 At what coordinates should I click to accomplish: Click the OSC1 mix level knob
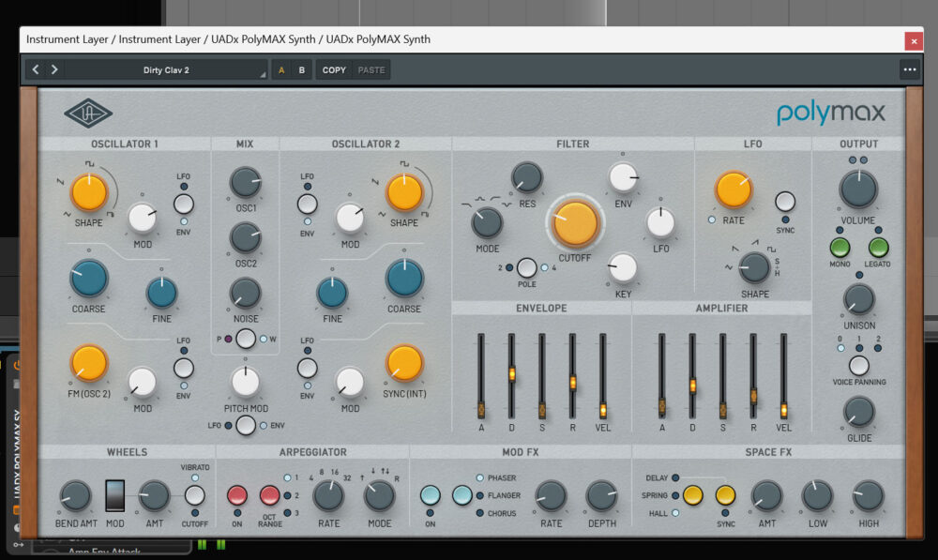pyautogui.click(x=245, y=183)
